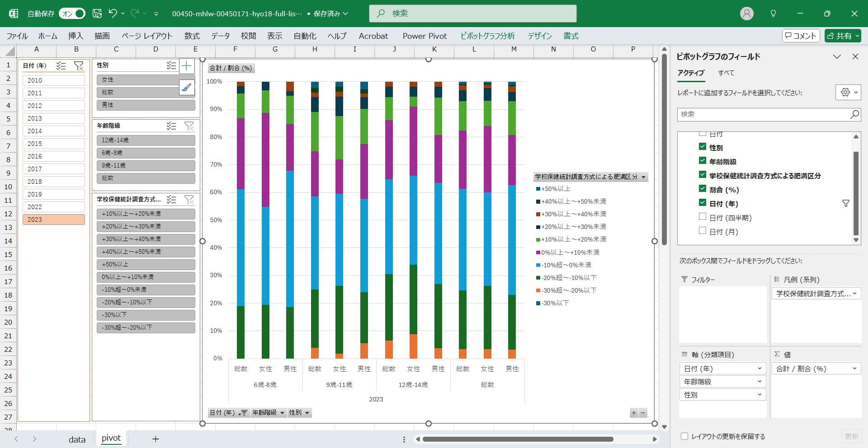Clear filter on 日付 (年) slicer
Screen dimensions: 868x448
(x=79, y=66)
